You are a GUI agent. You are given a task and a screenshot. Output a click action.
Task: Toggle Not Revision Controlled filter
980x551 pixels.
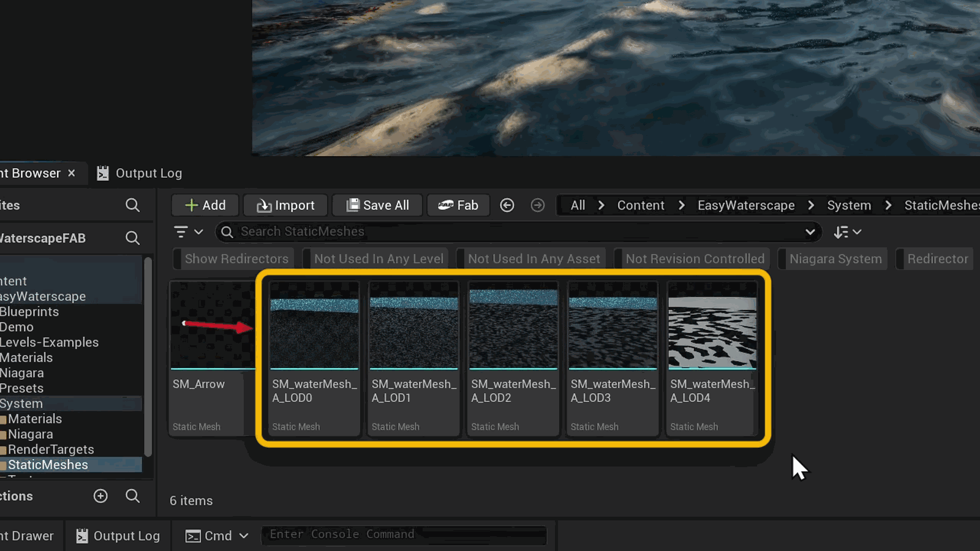(692, 259)
